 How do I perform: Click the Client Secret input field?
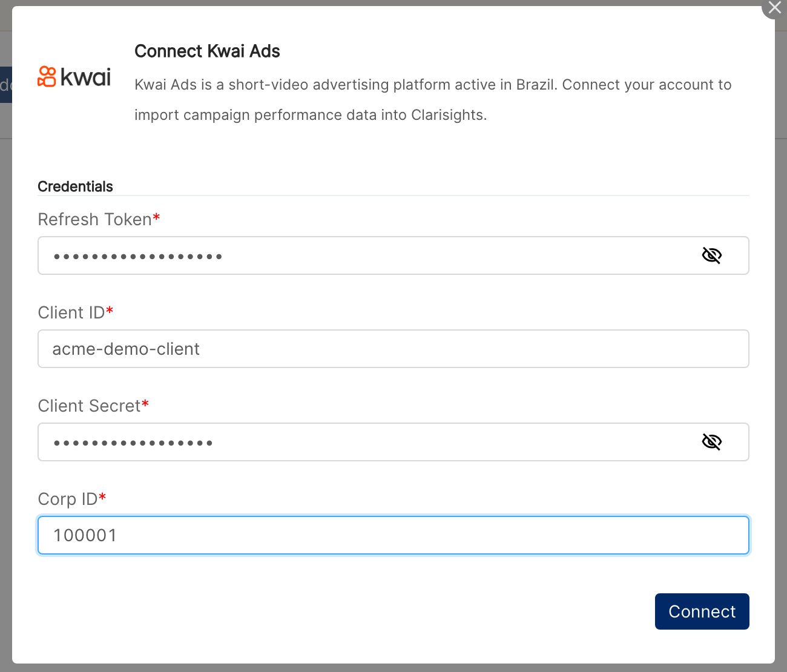click(x=393, y=442)
